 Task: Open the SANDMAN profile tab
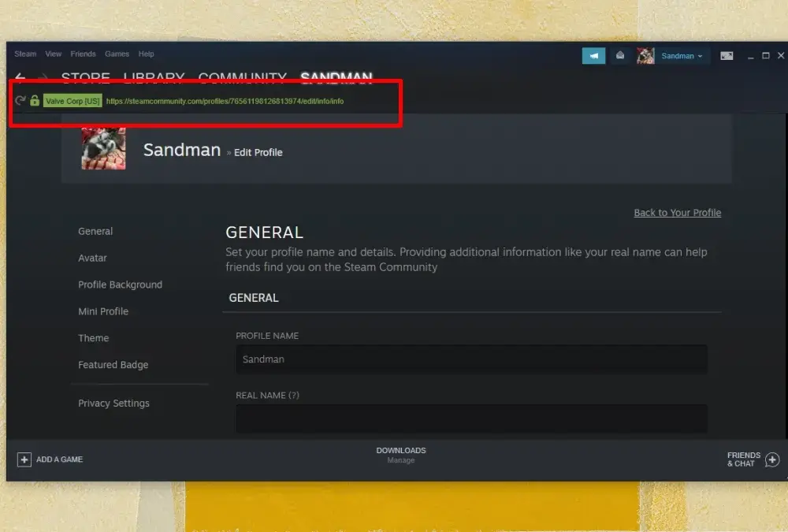point(336,76)
